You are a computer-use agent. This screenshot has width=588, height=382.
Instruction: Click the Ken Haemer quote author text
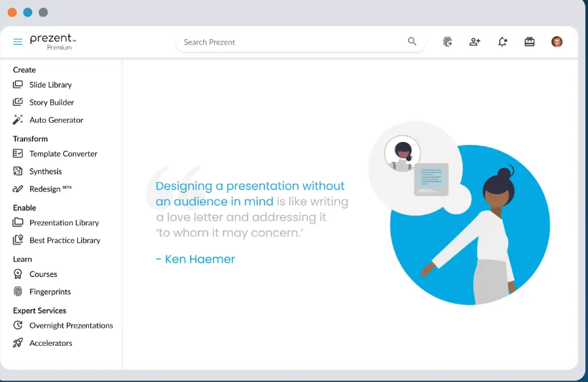195,259
